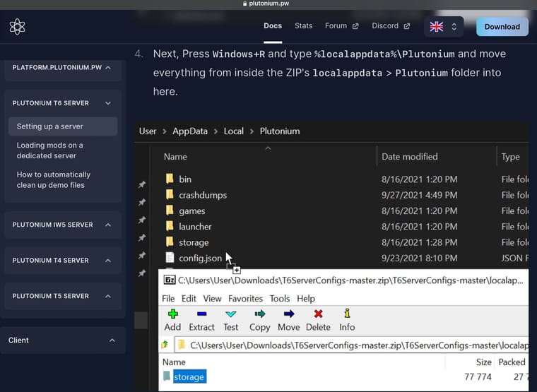Image resolution: width=537 pixels, height=392 pixels.
Task: Click the pin icon beside the games row
Action: point(142,220)
